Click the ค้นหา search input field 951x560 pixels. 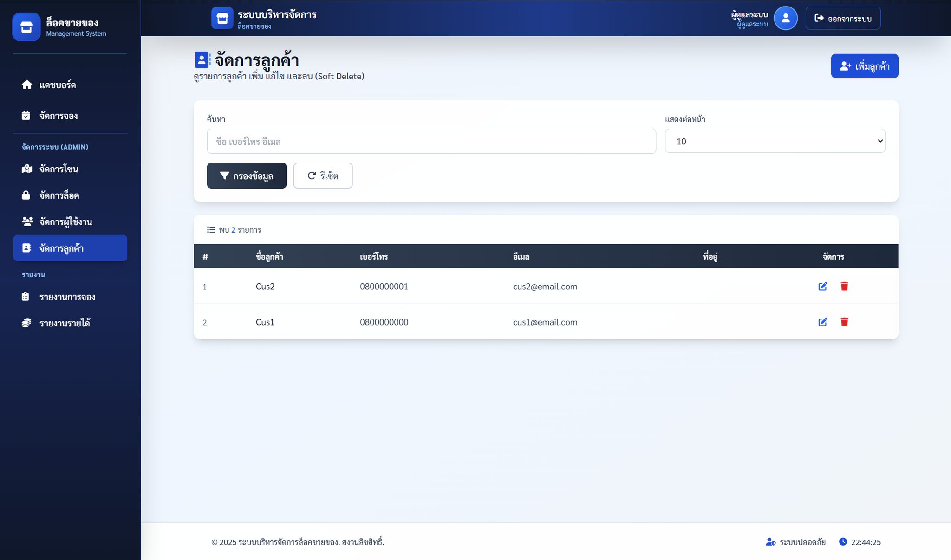click(x=431, y=141)
